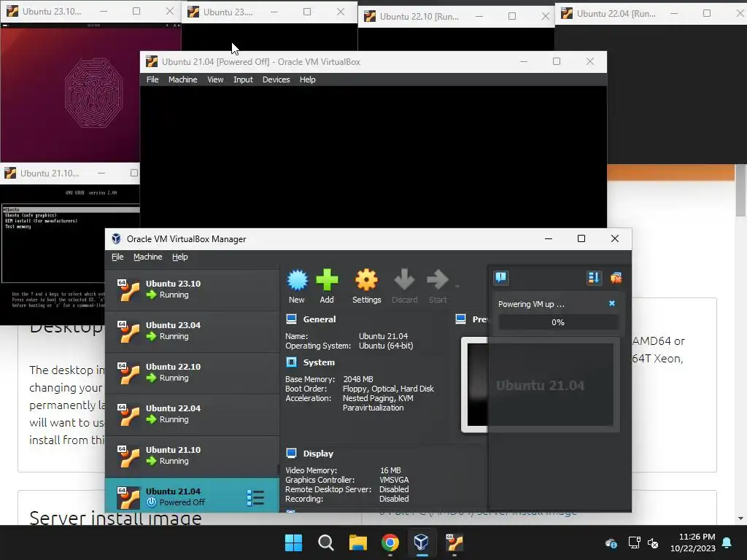The width and height of the screenshot is (747, 560).
Task: Click the remove finished notifications icon
Action: coord(616,278)
